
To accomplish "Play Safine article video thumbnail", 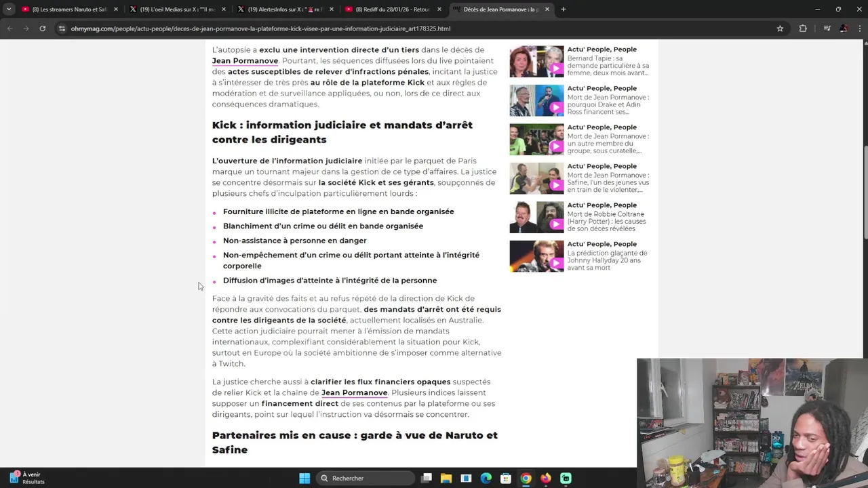I will click(536, 178).
